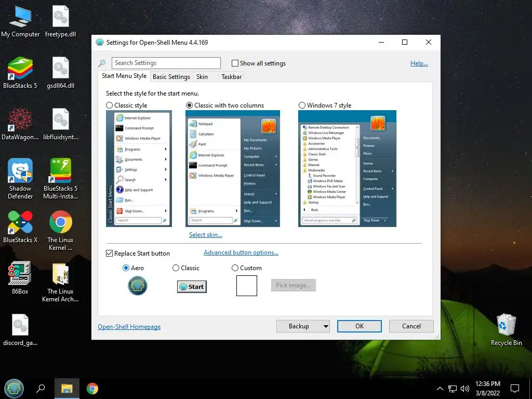
Task: Click the Classic Start button preview image
Action: [x=192, y=287]
